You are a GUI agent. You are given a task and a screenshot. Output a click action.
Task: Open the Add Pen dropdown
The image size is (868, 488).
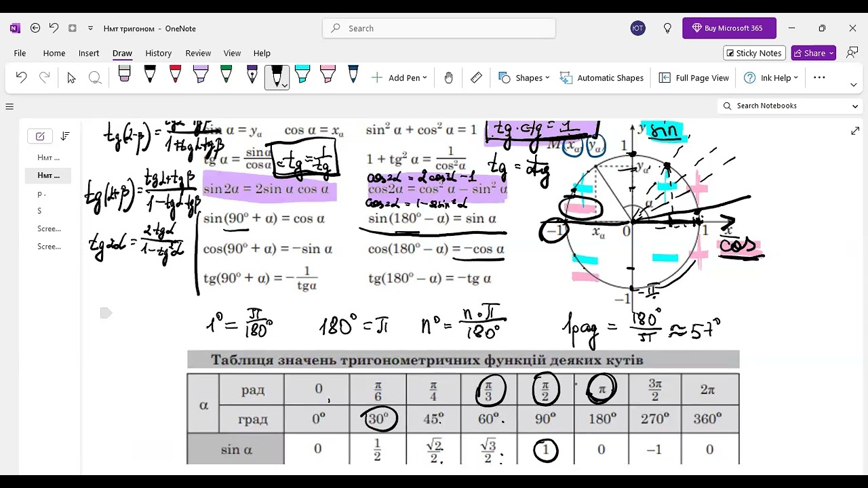click(x=399, y=78)
